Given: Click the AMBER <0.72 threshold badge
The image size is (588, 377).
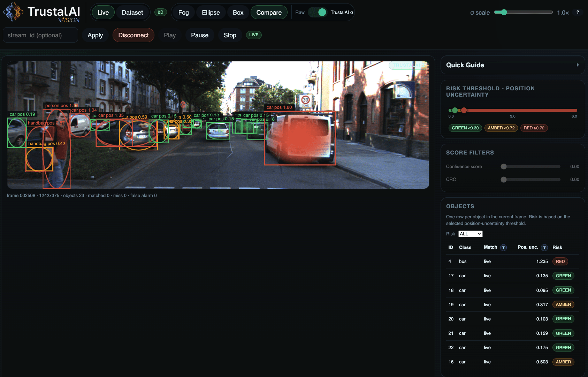Looking at the screenshot, I should [501, 128].
